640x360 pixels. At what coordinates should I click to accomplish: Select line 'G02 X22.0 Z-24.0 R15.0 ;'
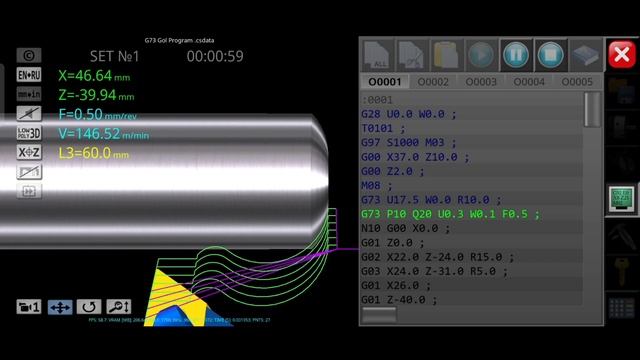(x=438, y=257)
